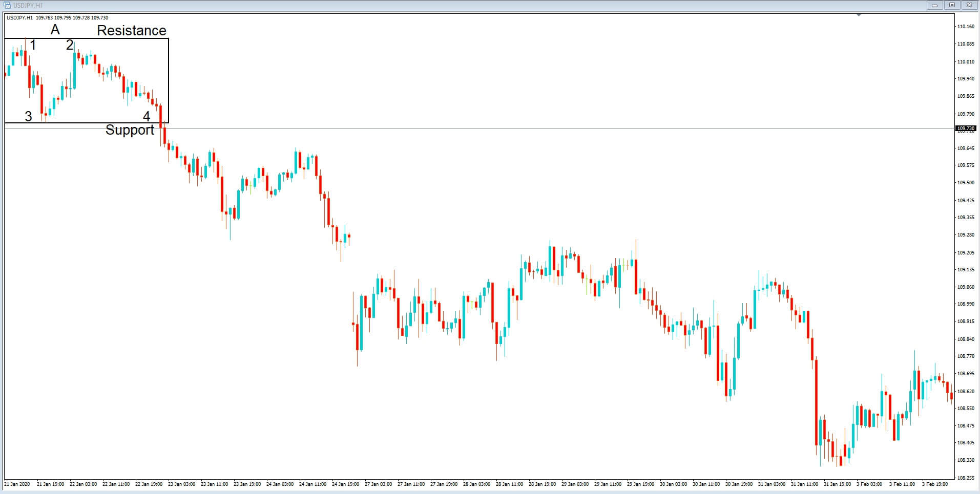This screenshot has height=494, width=980.
Task: Click the 109.790 price scale value
Action: pos(966,114)
